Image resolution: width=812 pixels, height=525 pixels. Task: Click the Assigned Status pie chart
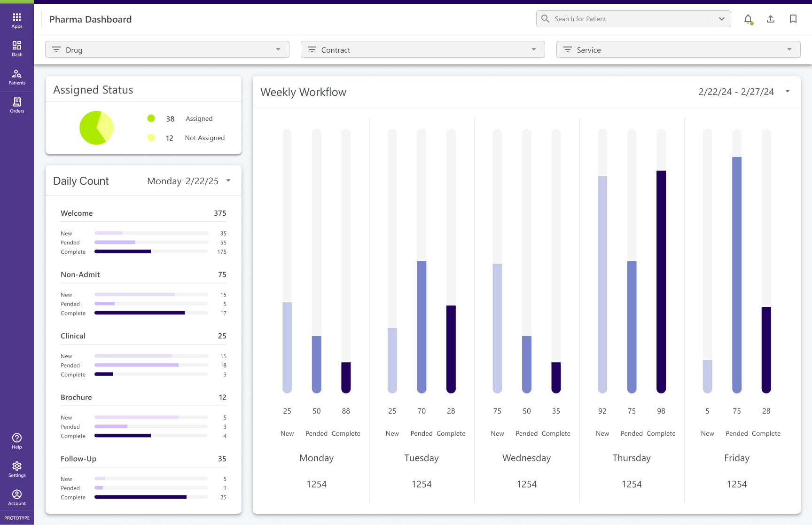click(x=96, y=128)
